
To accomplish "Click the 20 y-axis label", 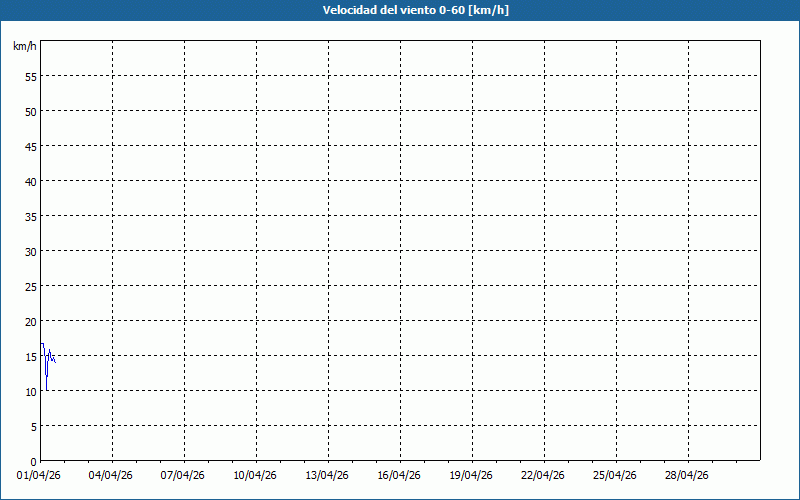I will [31, 321].
